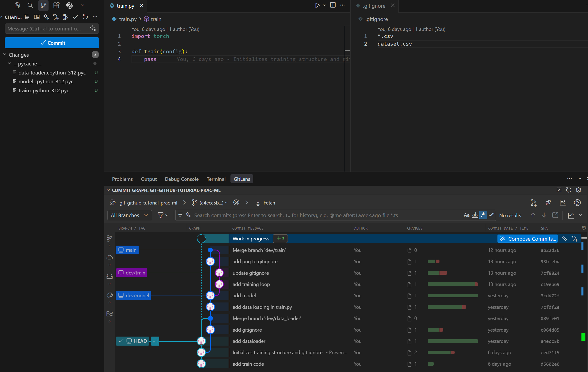
Task: Toggle match whole word search option
Action: click(475, 215)
